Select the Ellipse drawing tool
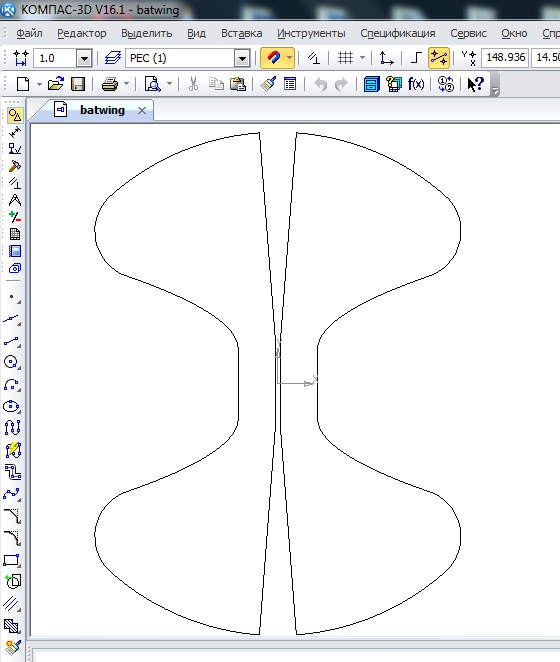This screenshot has width=560, height=662. (12, 407)
